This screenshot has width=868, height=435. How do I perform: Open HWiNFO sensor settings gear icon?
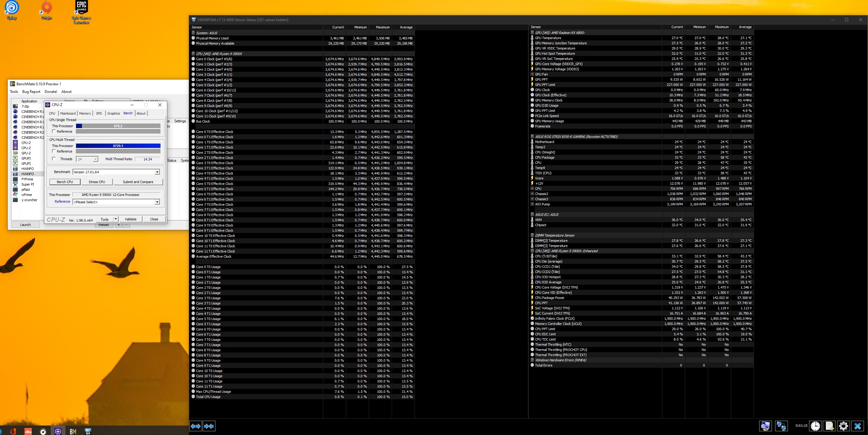pyautogui.click(x=844, y=426)
